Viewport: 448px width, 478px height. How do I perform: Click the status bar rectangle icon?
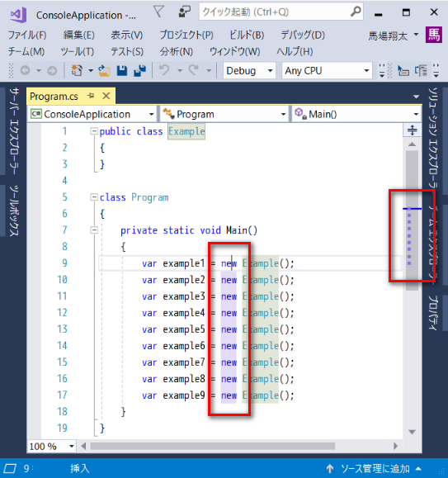click(10, 468)
